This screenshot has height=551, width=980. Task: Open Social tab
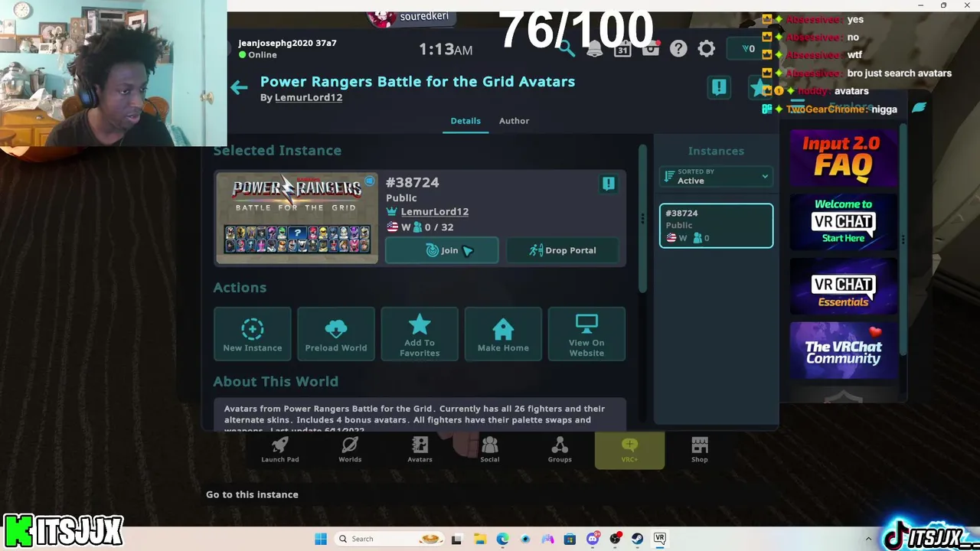tap(490, 450)
